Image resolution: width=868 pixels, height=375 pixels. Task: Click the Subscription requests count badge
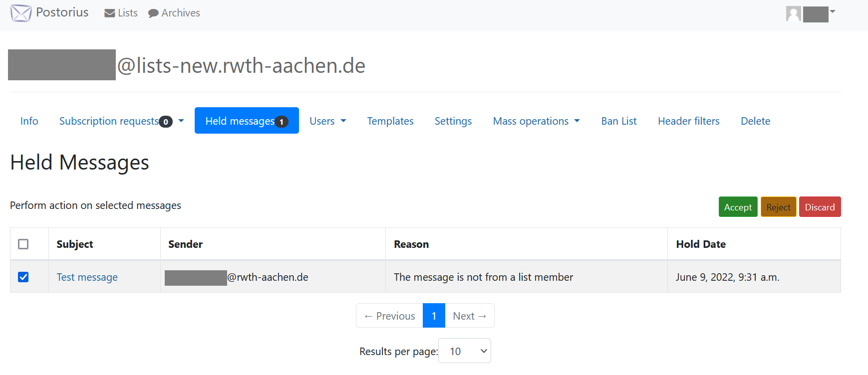[166, 122]
